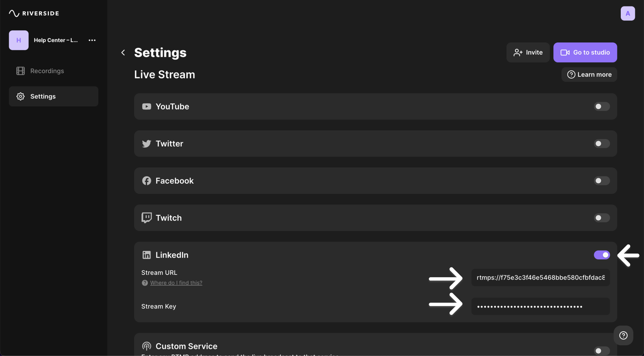Open the floating help question-mark button
This screenshot has width=644, height=356.
623,335
